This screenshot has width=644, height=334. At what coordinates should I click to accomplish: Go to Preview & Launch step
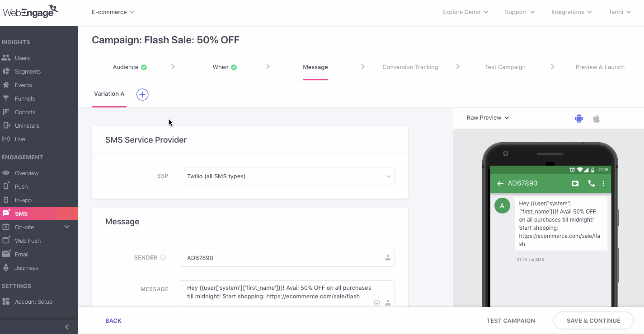point(600,67)
